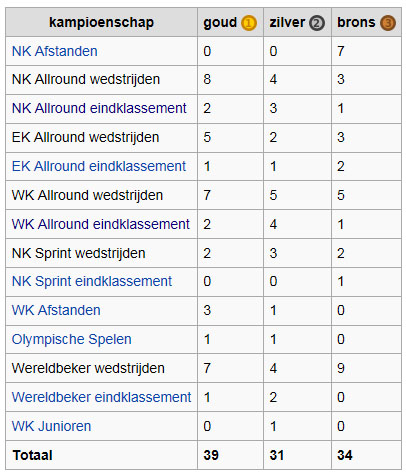
Task: Open the Wereldbeker eindklassement link
Action: (101, 397)
